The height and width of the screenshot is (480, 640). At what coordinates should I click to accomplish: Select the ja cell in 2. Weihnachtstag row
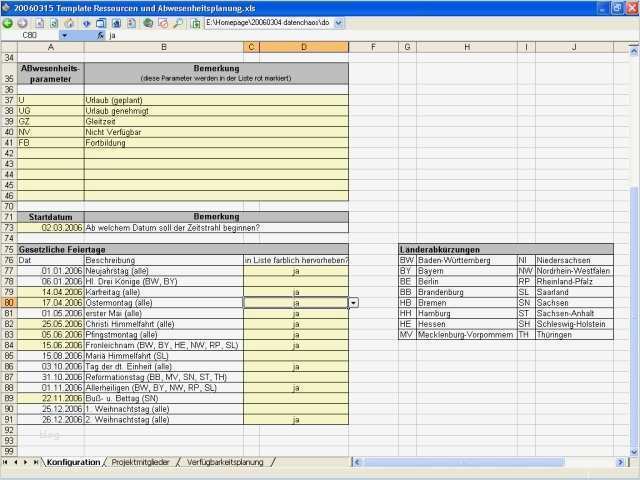coord(296,420)
